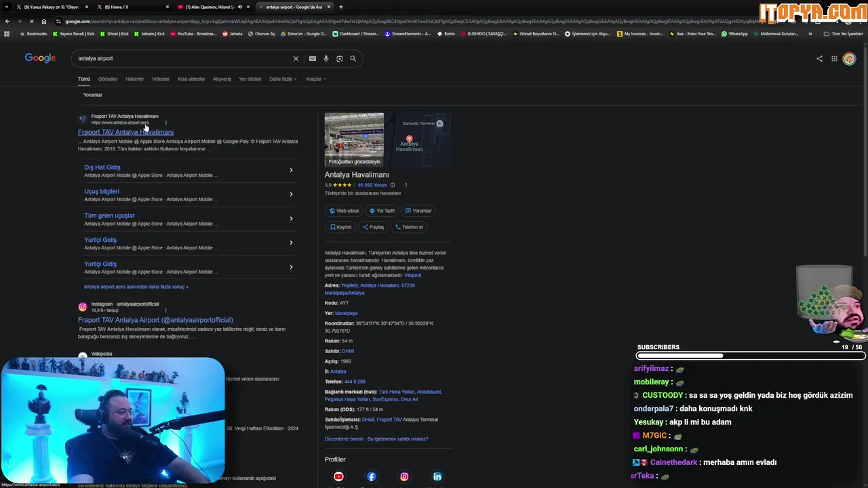Stop page loading with the X button
The image size is (868, 488).
(x=32, y=21)
